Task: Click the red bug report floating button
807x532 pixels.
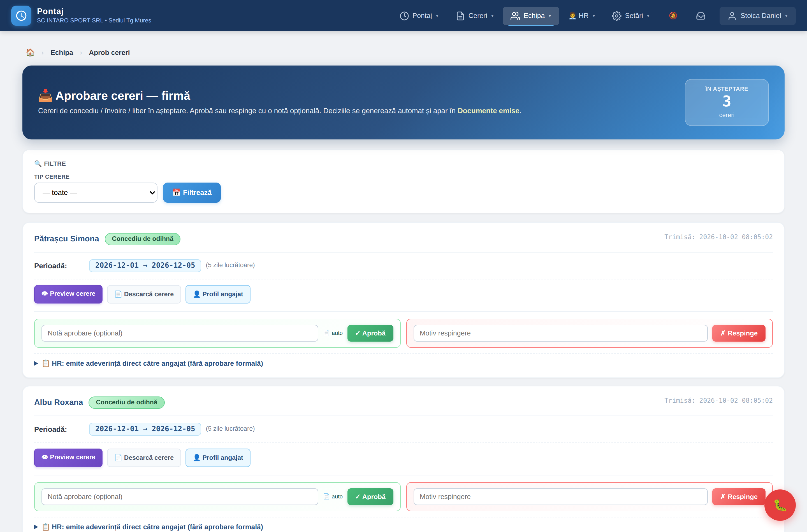Action: tap(780, 505)
